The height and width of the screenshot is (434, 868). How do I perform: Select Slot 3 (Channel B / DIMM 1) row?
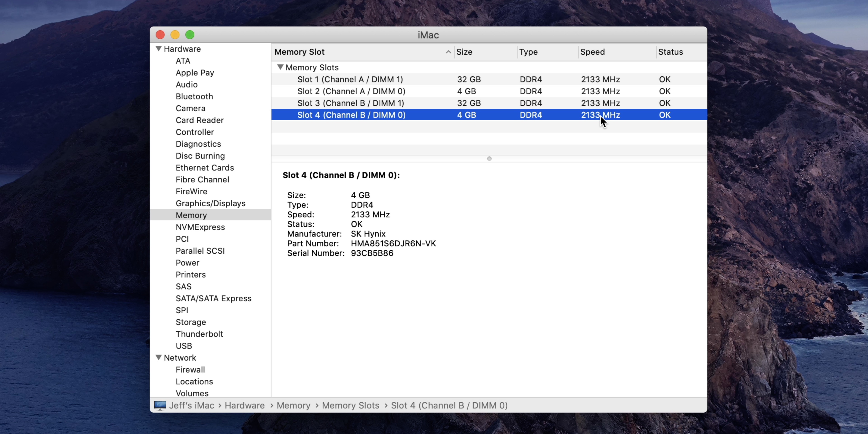350,103
